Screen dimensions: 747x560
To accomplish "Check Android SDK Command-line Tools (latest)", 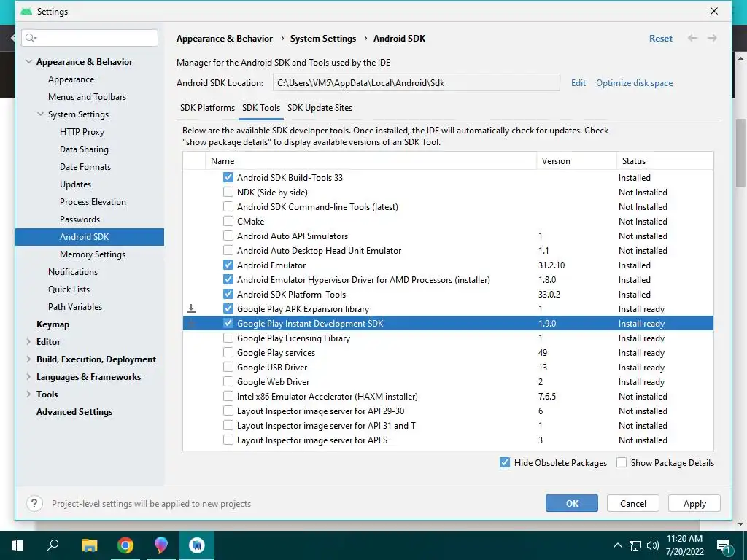I will click(228, 206).
